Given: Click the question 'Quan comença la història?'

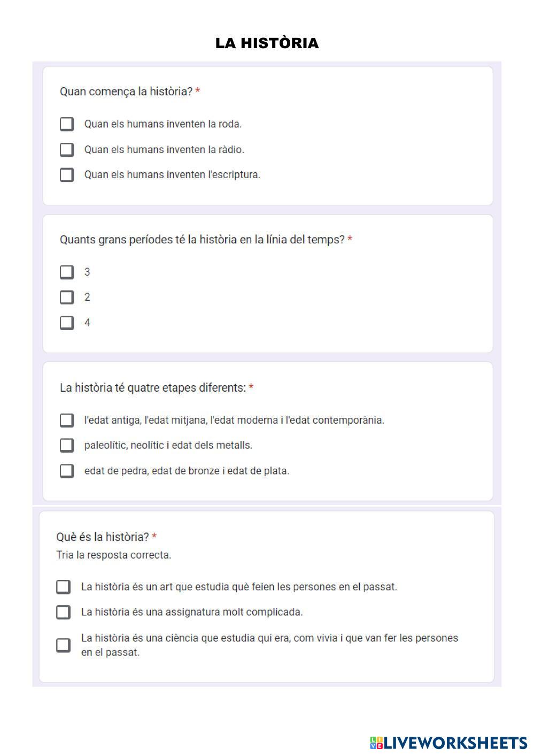Looking at the screenshot, I should pyautogui.click(x=126, y=91).
